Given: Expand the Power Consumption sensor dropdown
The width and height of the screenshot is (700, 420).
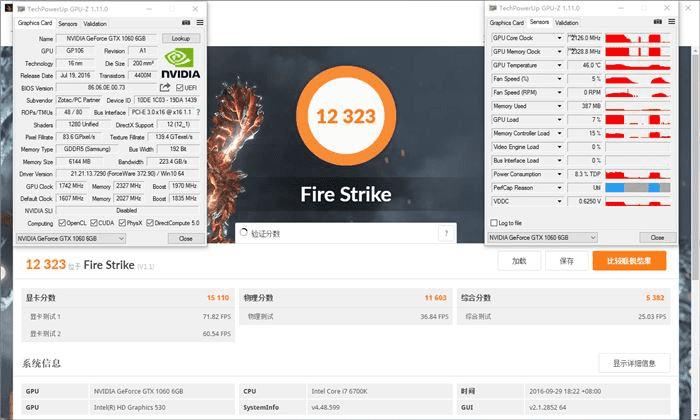Looking at the screenshot, I should (559, 174).
